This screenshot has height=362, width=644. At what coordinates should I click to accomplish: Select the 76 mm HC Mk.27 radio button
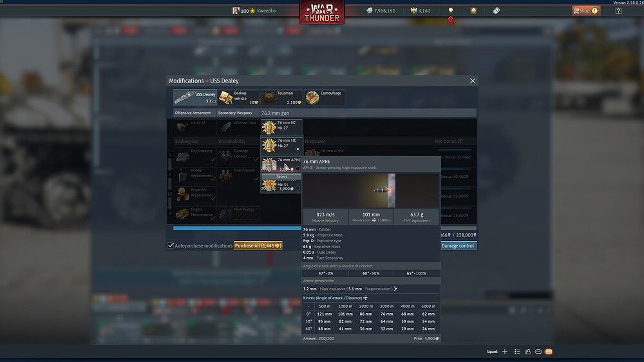point(298,149)
